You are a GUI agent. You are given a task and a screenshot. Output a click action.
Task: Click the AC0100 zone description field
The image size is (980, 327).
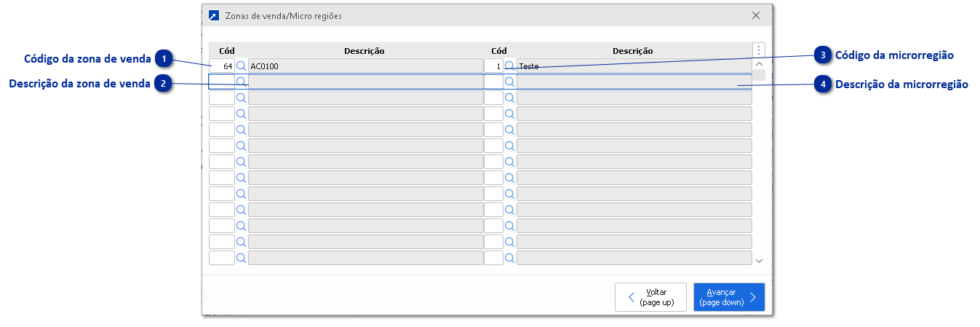365,66
